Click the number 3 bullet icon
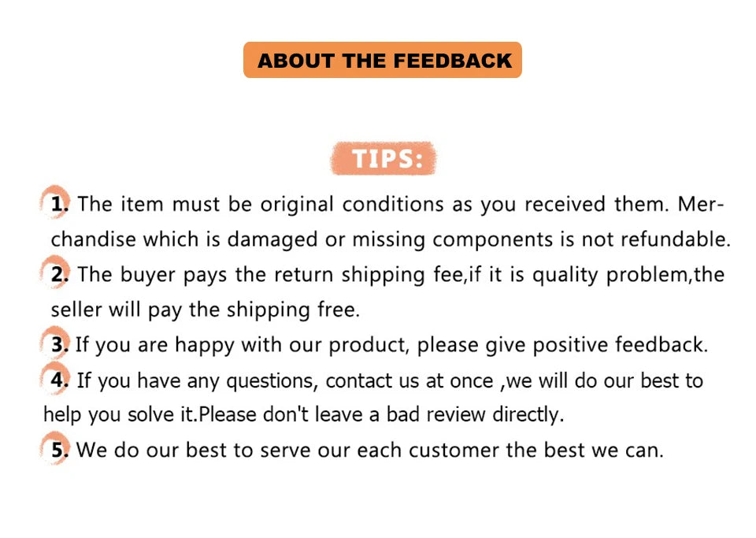 [57, 344]
